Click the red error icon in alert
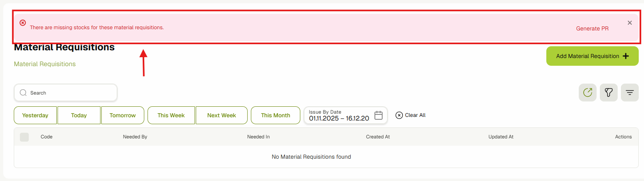Viewport: 644px width, 181px height. coord(23,23)
